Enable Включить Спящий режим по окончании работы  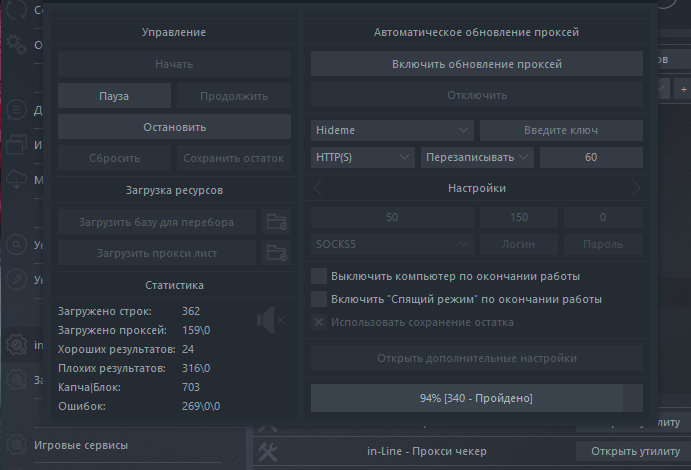click(x=319, y=299)
